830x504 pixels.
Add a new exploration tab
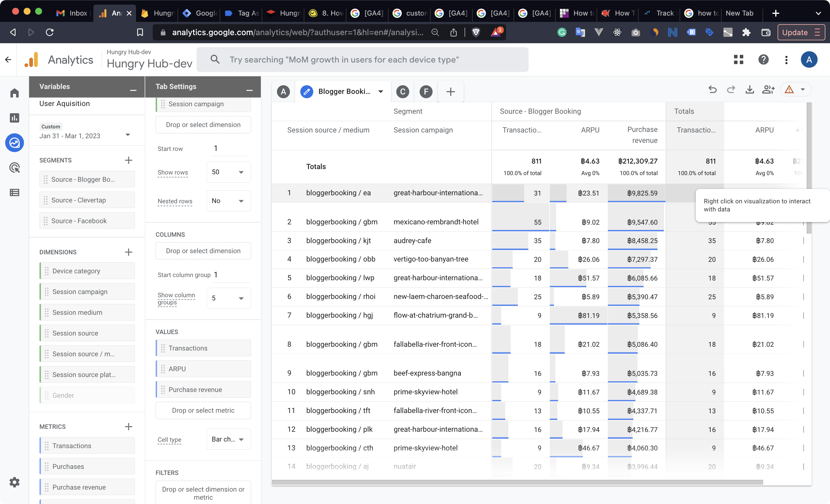pyautogui.click(x=450, y=92)
